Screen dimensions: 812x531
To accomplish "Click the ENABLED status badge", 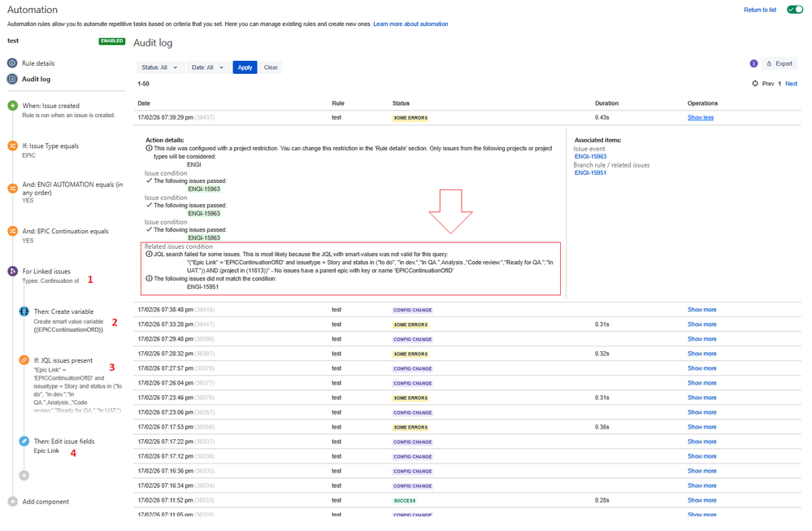I will (x=111, y=40).
